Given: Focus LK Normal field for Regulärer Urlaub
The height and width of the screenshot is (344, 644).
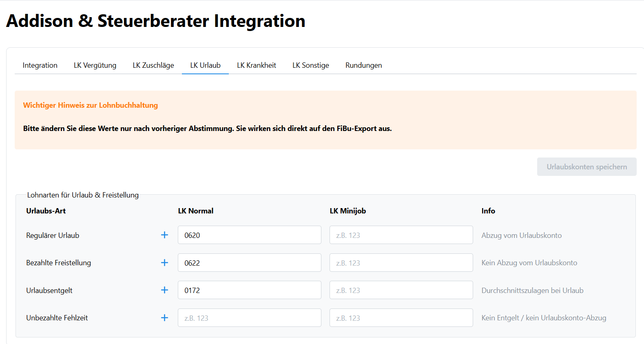Looking at the screenshot, I should tap(250, 235).
